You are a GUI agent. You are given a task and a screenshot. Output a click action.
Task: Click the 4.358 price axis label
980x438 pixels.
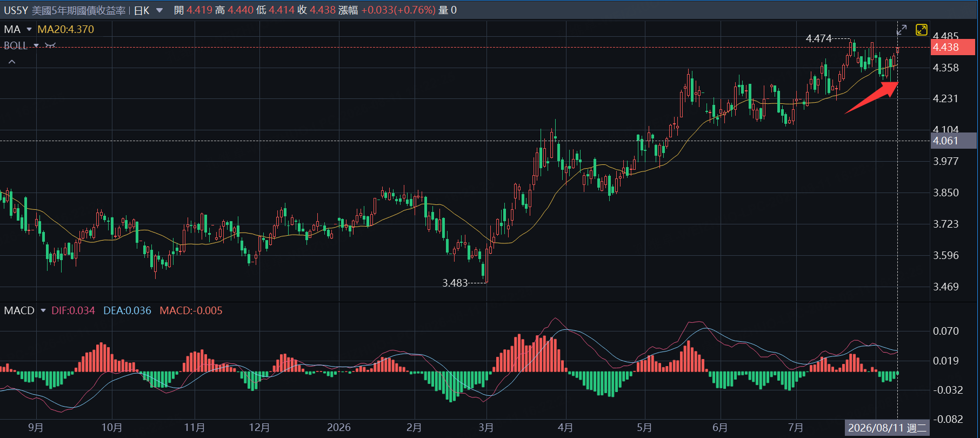[x=946, y=68]
